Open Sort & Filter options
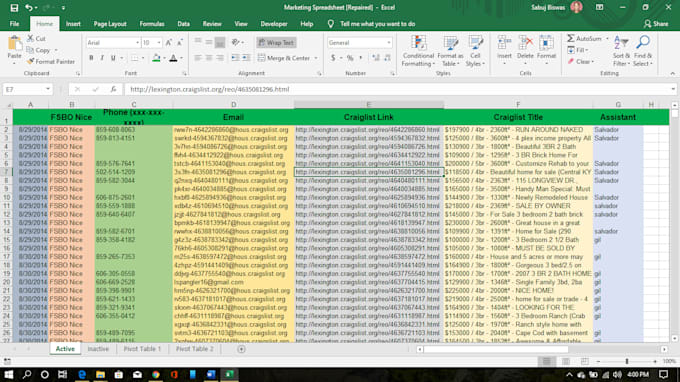 (x=621, y=51)
